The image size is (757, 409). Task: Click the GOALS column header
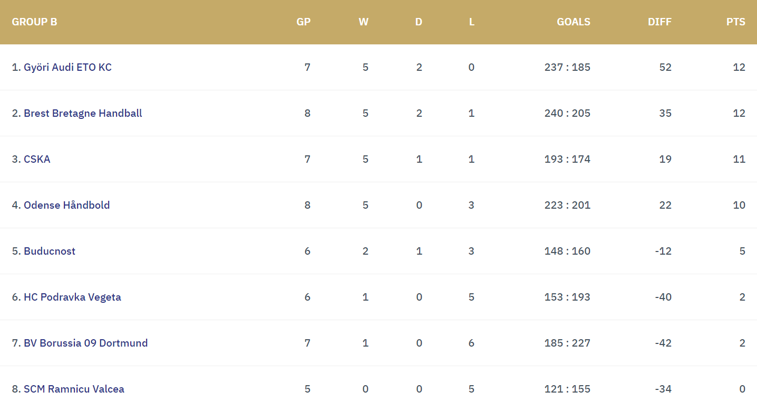pyautogui.click(x=573, y=21)
